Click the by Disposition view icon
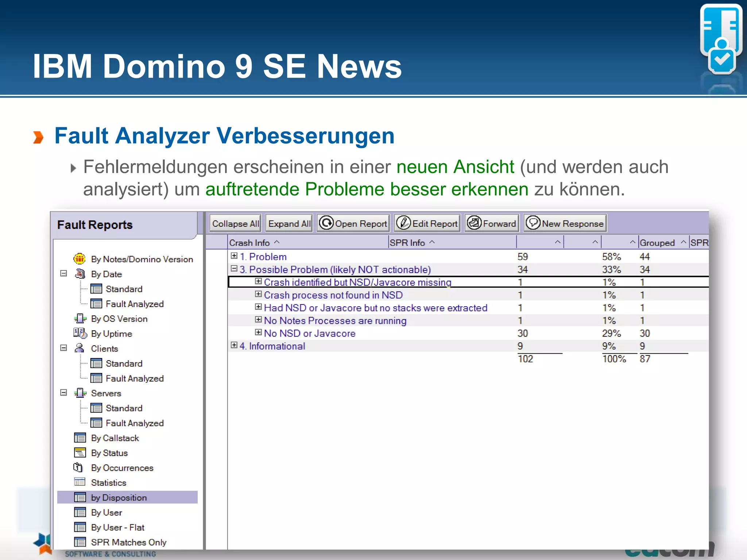Viewport: 747px width, 560px height. (80, 497)
